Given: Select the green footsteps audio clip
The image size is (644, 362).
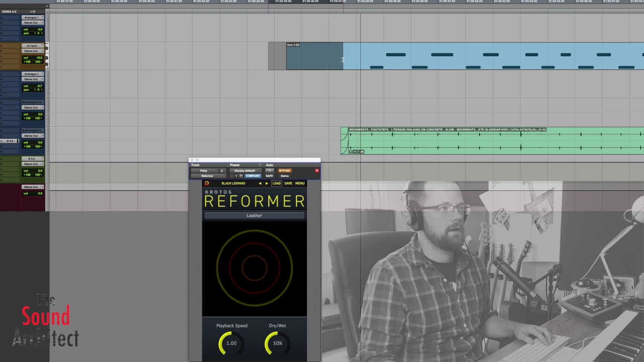Looking at the screenshot, I should pos(492,141).
